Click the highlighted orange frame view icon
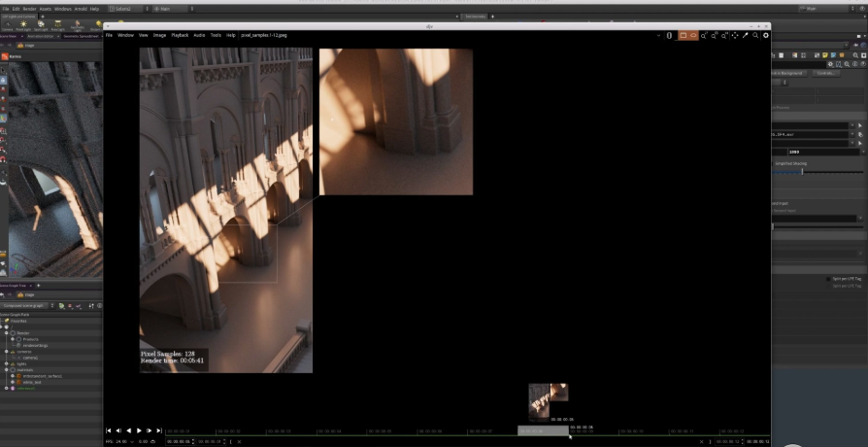The height and width of the screenshot is (447, 868). pyautogui.click(x=683, y=35)
